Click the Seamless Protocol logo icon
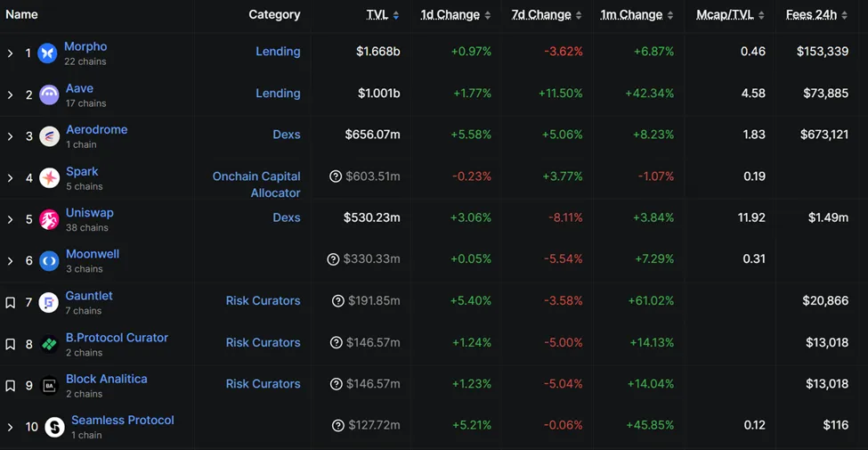The width and height of the screenshot is (868, 450). pos(54,428)
